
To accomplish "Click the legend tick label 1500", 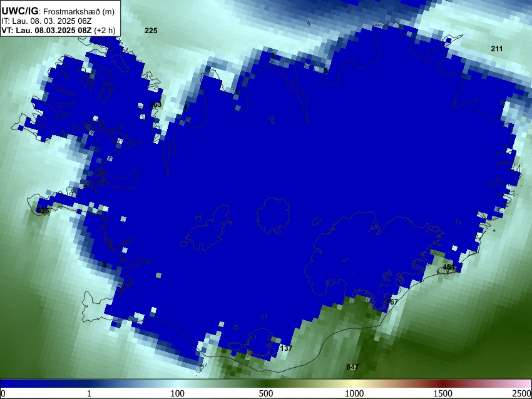I will [443, 393].
